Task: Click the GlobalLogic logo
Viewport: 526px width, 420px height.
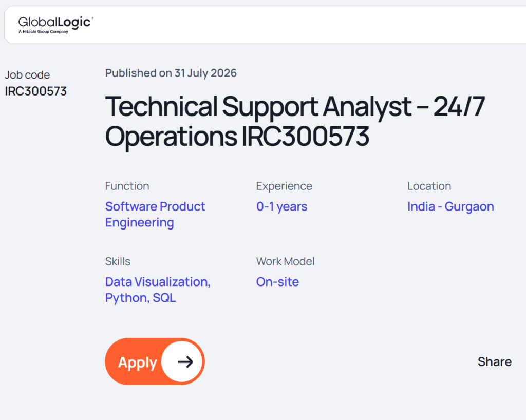Action: (55, 25)
